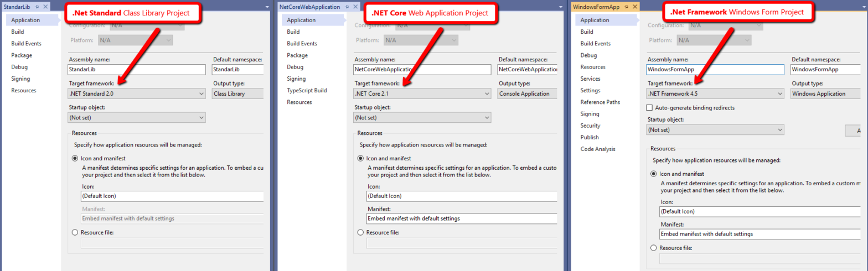Select the Publish page in WindowsFormApp

point(589,137)
